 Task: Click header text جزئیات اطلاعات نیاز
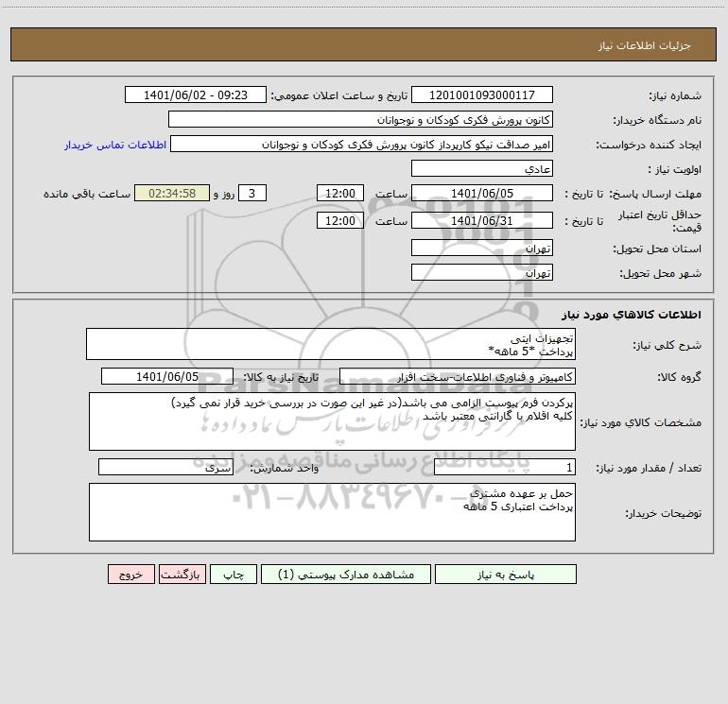pos(645,45)
